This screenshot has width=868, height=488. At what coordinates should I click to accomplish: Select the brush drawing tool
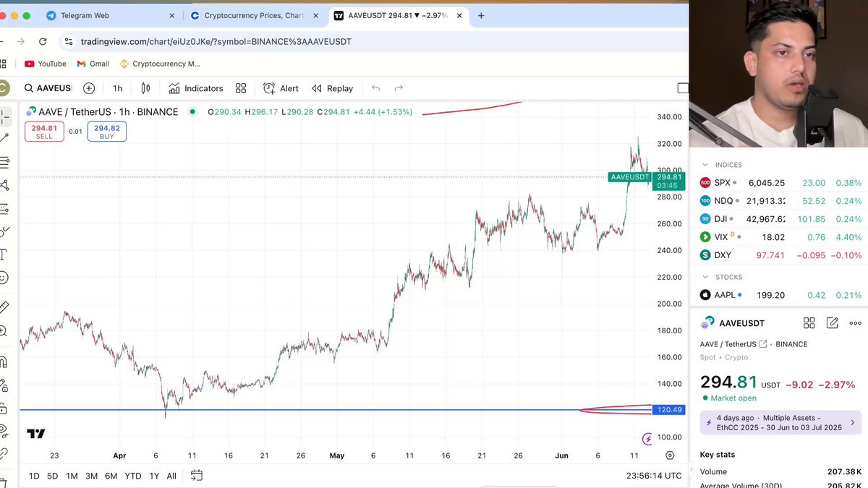tap(4, 231)
